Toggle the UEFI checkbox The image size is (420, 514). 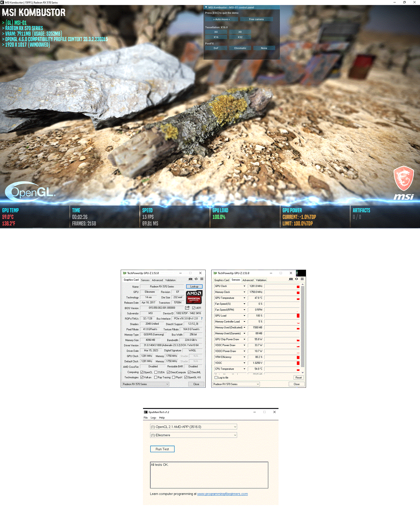point(194,308)
